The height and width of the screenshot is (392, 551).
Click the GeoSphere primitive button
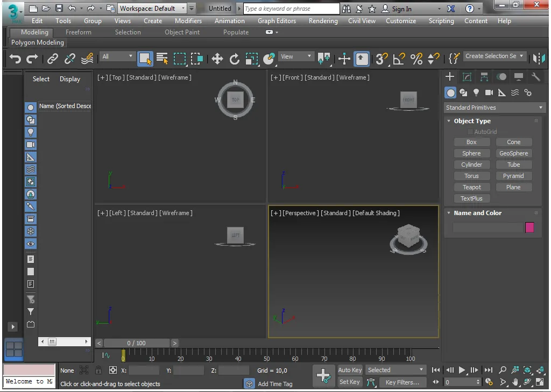click(514, 153)
